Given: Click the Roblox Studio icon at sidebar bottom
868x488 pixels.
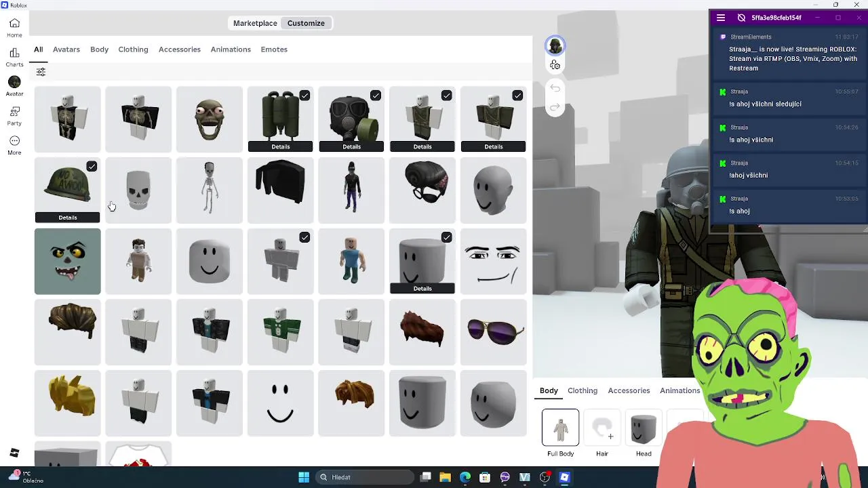Looking at the screenshot, I should [x=14, y=453].
